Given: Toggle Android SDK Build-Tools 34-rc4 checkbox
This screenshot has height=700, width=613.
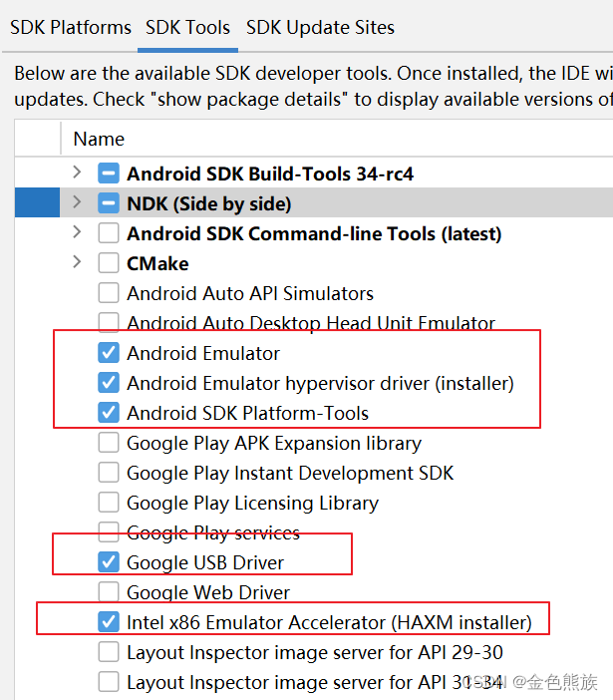Looking at the screenshot, I should 109,174.
